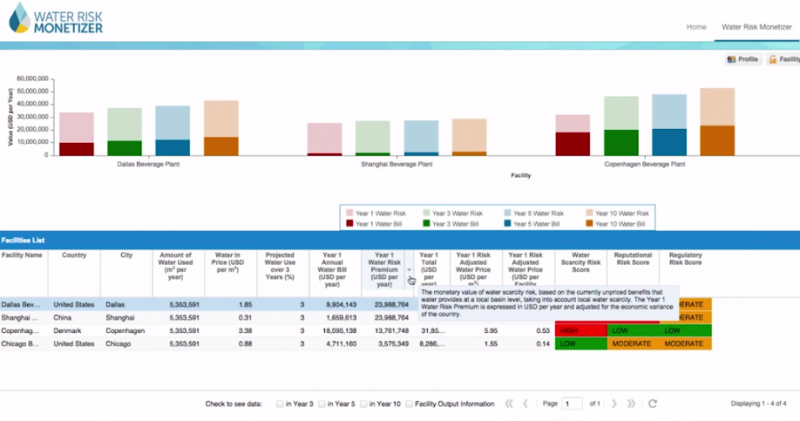Click Shanghai Year 5 Water Risk bar
The width and height of the screenshot is (800, 421).
pyautogui.click(x=421, y=136)
